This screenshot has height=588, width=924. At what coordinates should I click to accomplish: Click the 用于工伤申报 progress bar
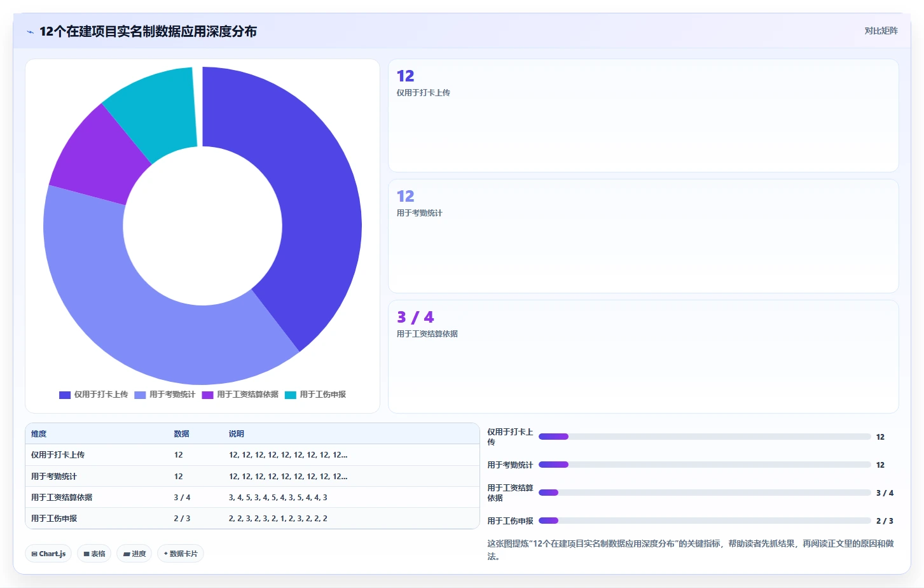pos(705,521)
